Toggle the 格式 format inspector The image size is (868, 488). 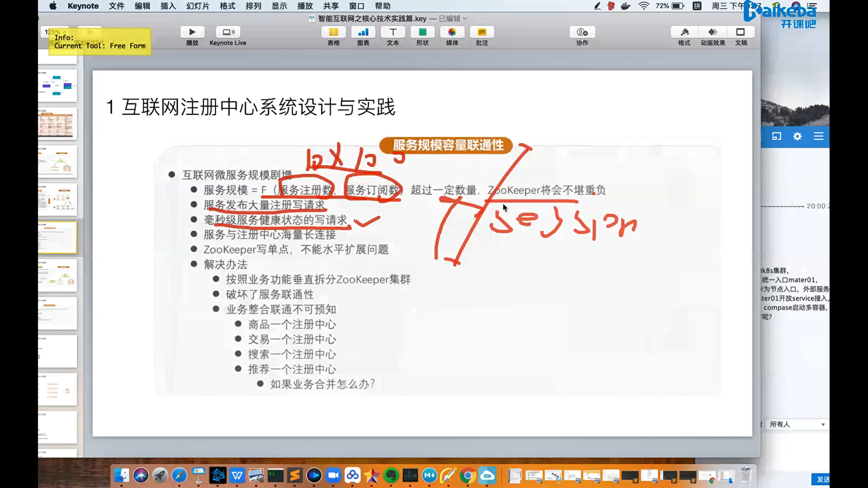[x=684, y=33]
